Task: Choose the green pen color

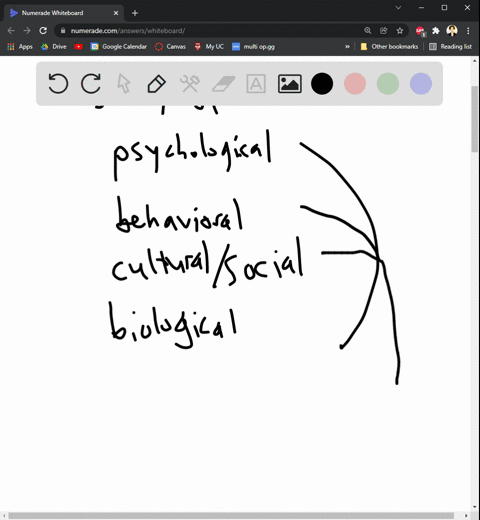Action: click(x=388, y=83)
